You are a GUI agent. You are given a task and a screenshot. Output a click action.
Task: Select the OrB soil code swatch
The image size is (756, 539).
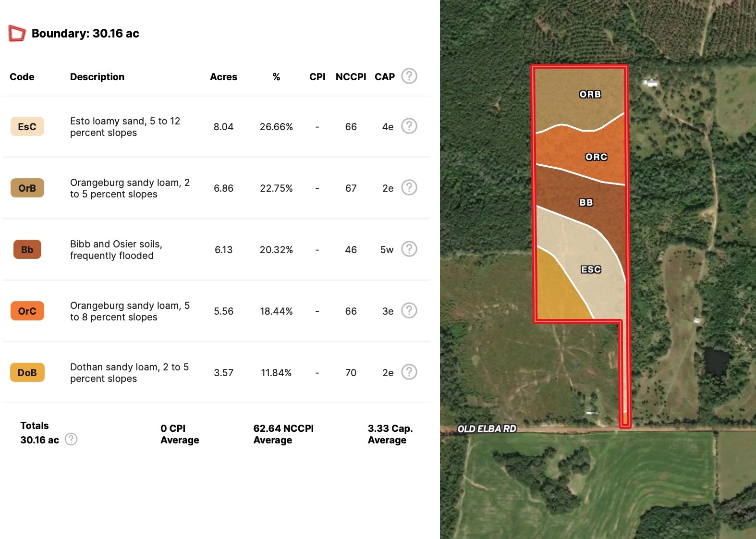click(x=27, y=188)
